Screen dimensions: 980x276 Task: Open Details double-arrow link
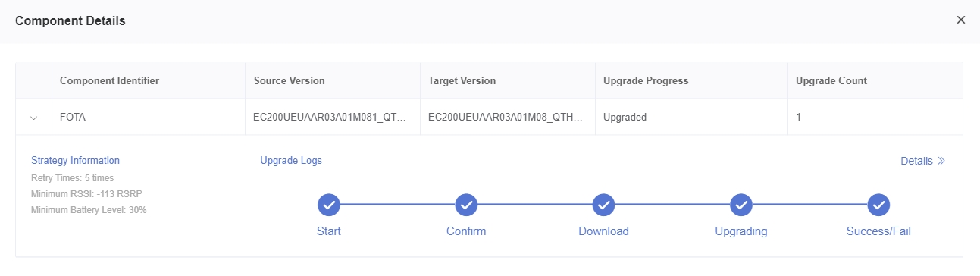click(x=922, y=161)
